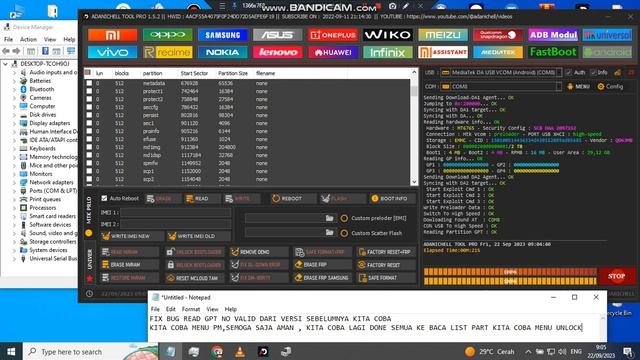640x360 pixels.
Task: Select the MediaTek tile
Action: click(498, 52)
